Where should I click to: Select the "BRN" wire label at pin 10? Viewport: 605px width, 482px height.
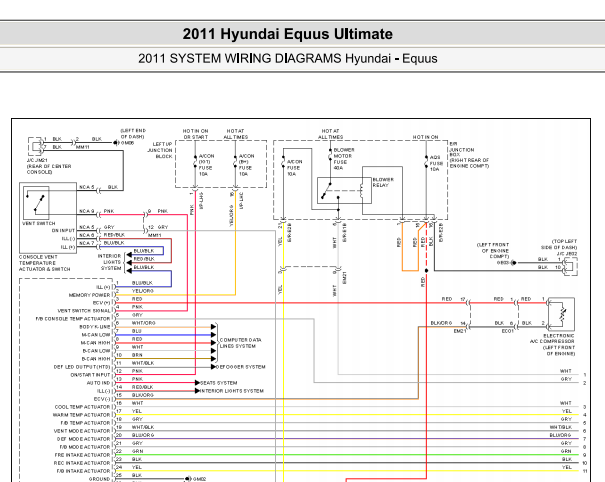[x=137, y=355]
